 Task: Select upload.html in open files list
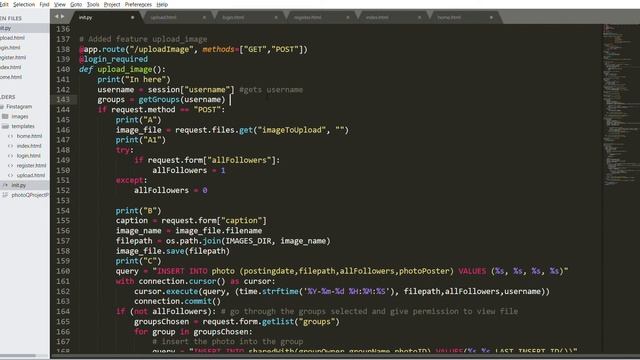pyautogui.click(x=12, y=38)
